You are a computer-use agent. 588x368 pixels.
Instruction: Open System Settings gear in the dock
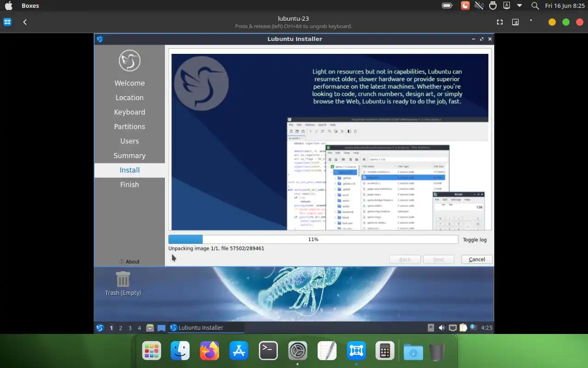(298, 351)
